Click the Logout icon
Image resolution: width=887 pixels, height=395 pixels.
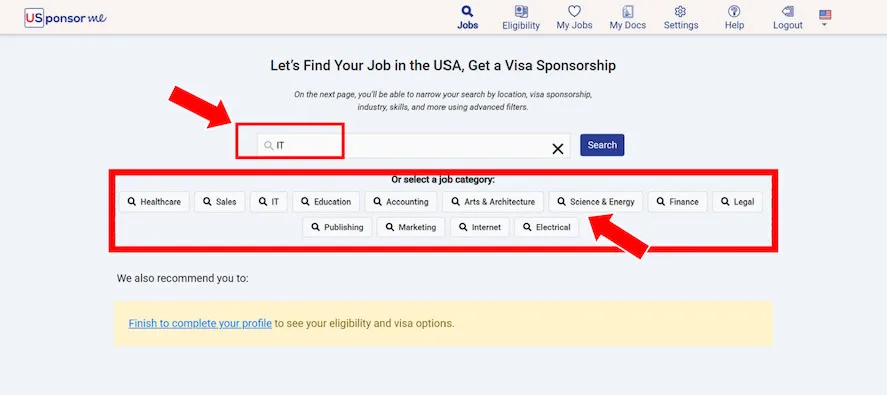click(x=787, y=11)
